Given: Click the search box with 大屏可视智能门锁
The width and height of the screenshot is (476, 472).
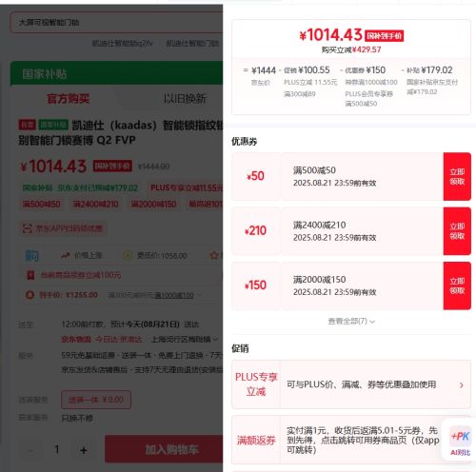Looking at the screenshot, I should tap(116, 23).
